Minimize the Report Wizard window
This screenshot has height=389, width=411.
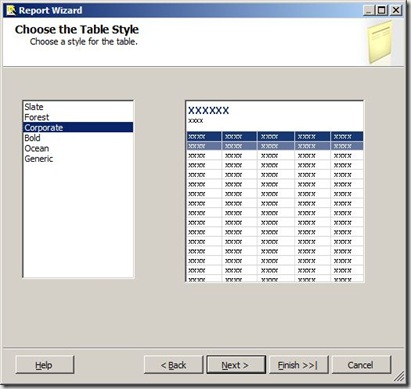point(369,10)
